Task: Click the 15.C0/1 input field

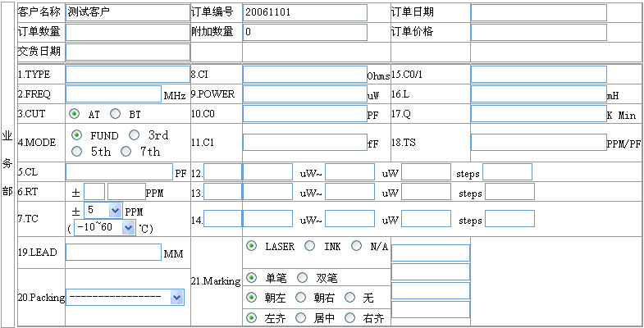Action: point(539,75)
